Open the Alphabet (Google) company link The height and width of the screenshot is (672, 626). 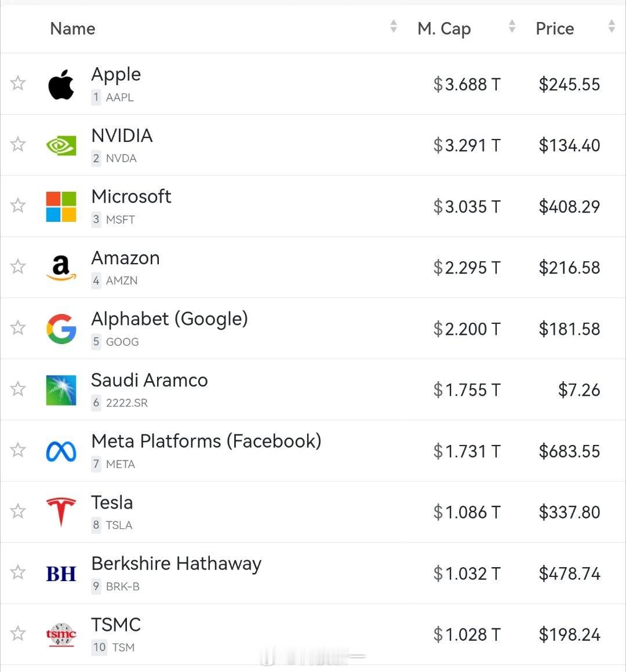(x=170, y=319)
